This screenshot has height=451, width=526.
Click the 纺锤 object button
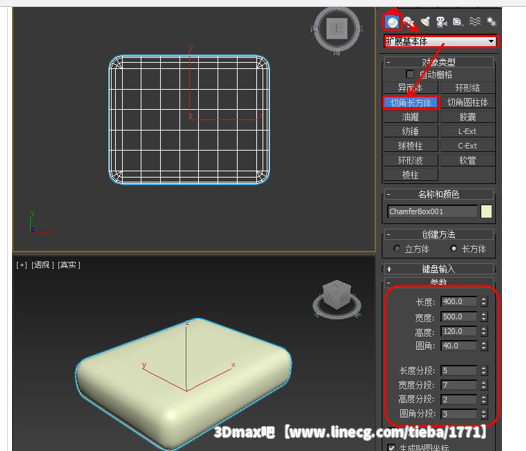click(x=411, y=131)
